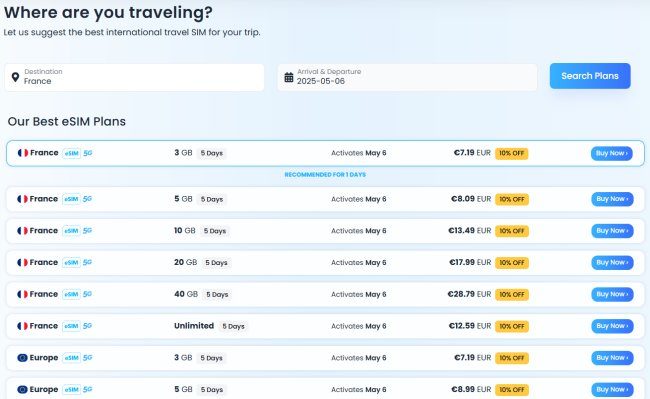Click the 5G icon on France Unlimited plan
Viewport: 650px width, 399px height.
[87, 326]
